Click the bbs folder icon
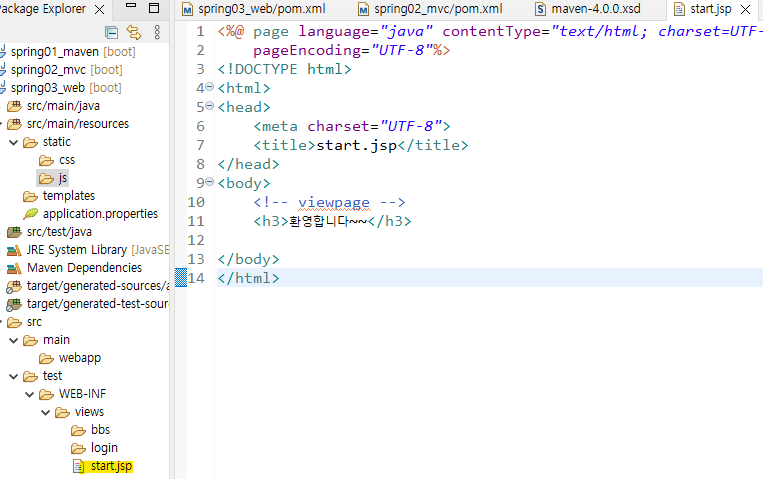 (x=78, y=431)
